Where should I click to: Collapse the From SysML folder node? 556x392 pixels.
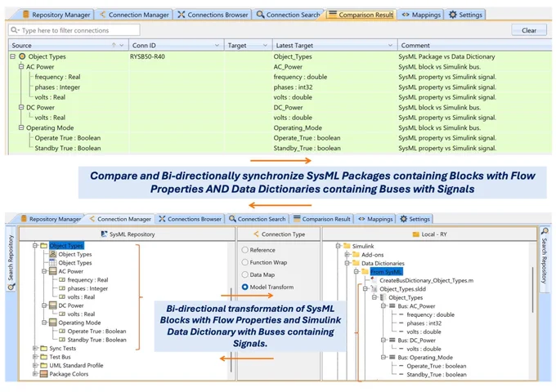(356, 272)
